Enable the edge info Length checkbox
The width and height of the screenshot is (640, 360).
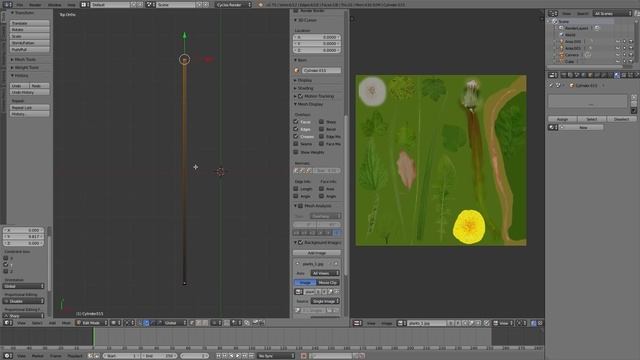(296, 189)
